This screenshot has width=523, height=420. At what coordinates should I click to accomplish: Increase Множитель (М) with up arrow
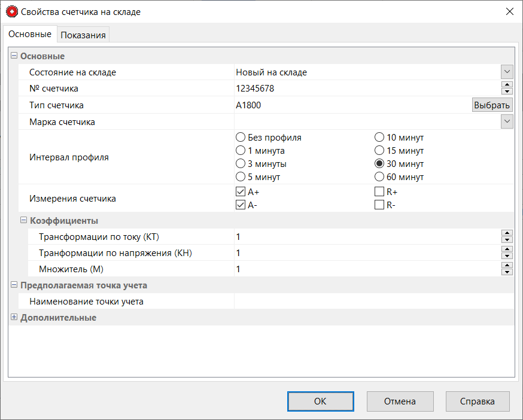click(x=507, y=266)
